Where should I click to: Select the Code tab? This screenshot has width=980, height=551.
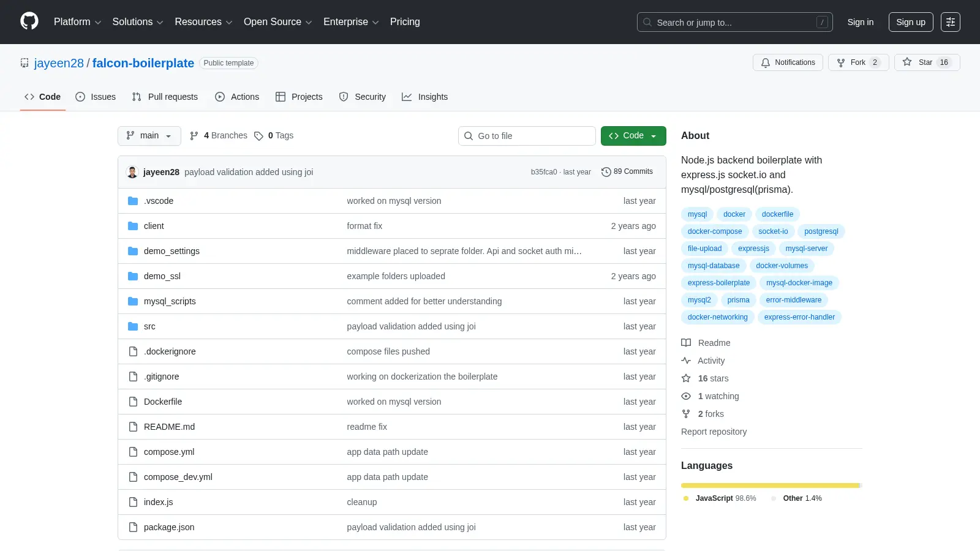coord(43,97)
